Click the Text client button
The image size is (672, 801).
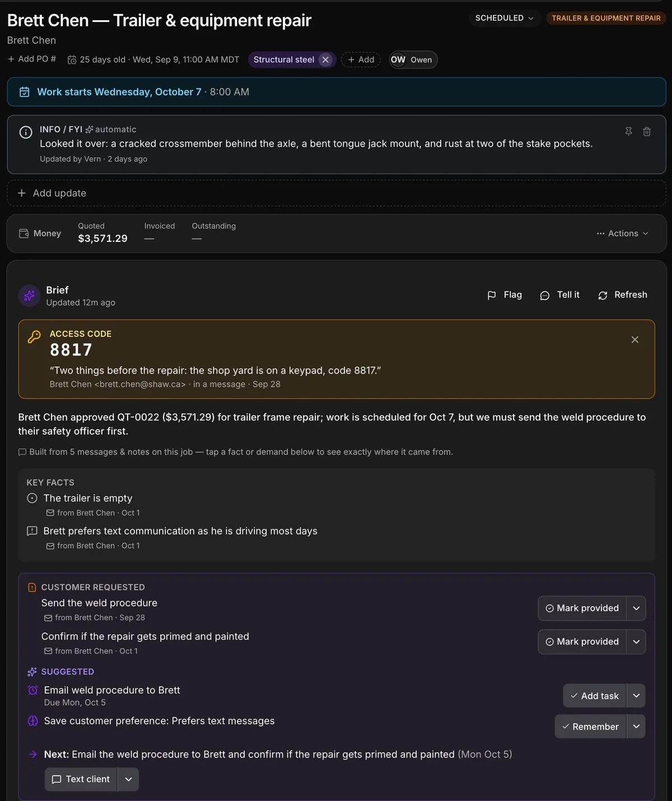81,779
